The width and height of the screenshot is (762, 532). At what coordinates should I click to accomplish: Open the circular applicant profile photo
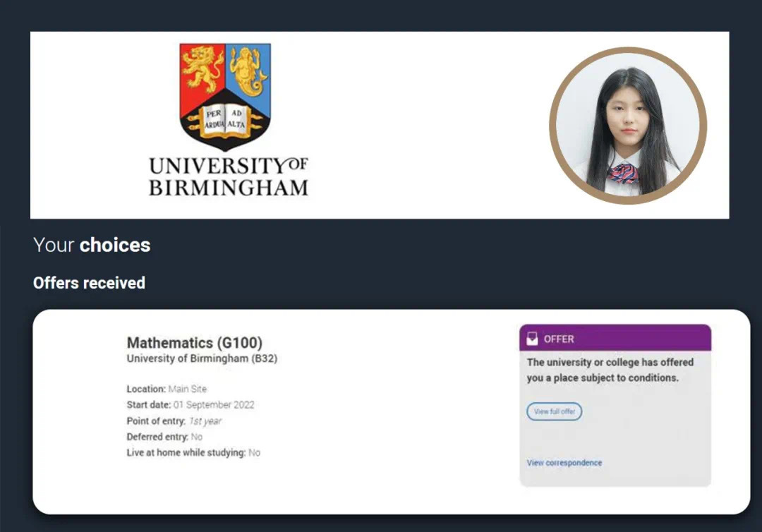coord(628,126)
